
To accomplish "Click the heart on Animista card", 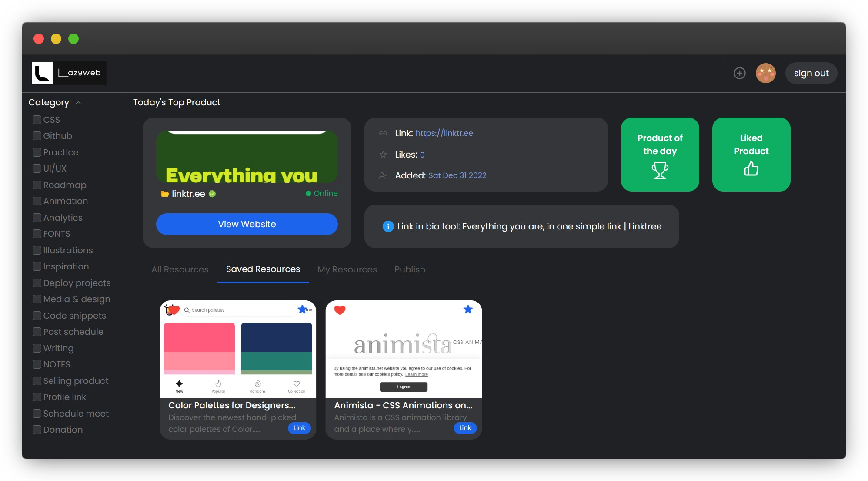I will 340,310.
